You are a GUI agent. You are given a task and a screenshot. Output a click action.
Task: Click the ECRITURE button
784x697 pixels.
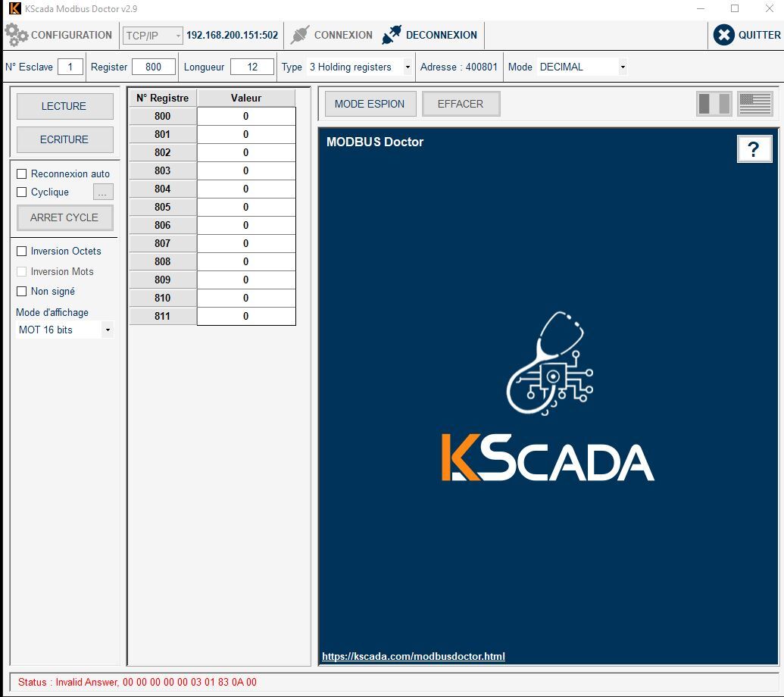click(x=64, y=139)
